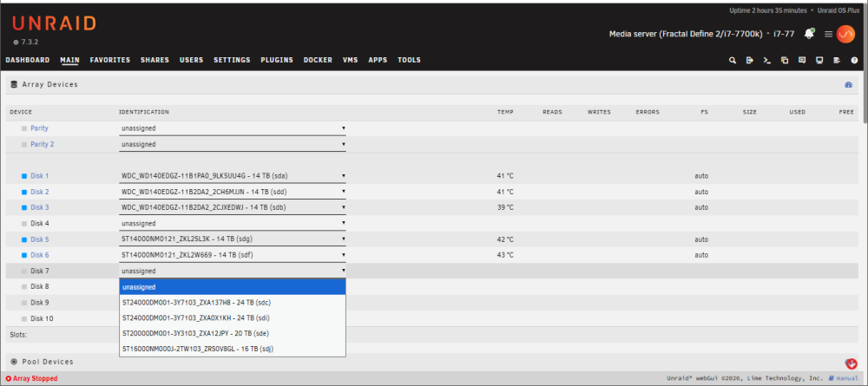Choose ST24000DM001 ZXA0X1KH 24 TB (sdi)

[233, 318]
